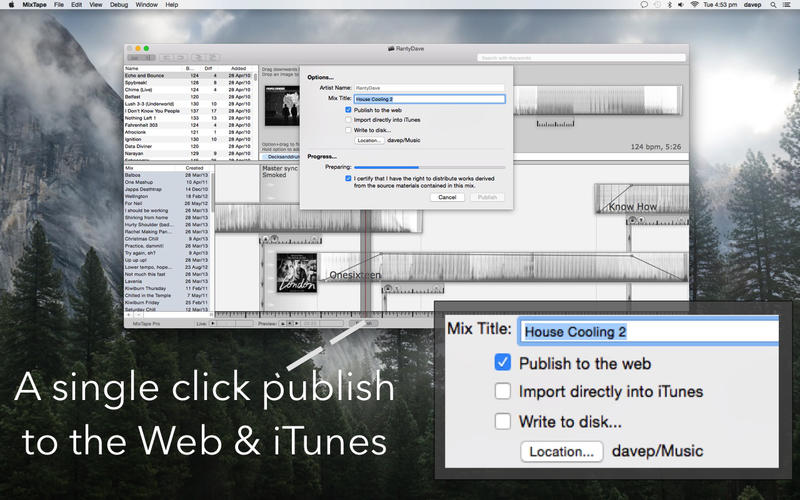
Task: Focus the Search with Keywords field
Action: pos(582,58)
